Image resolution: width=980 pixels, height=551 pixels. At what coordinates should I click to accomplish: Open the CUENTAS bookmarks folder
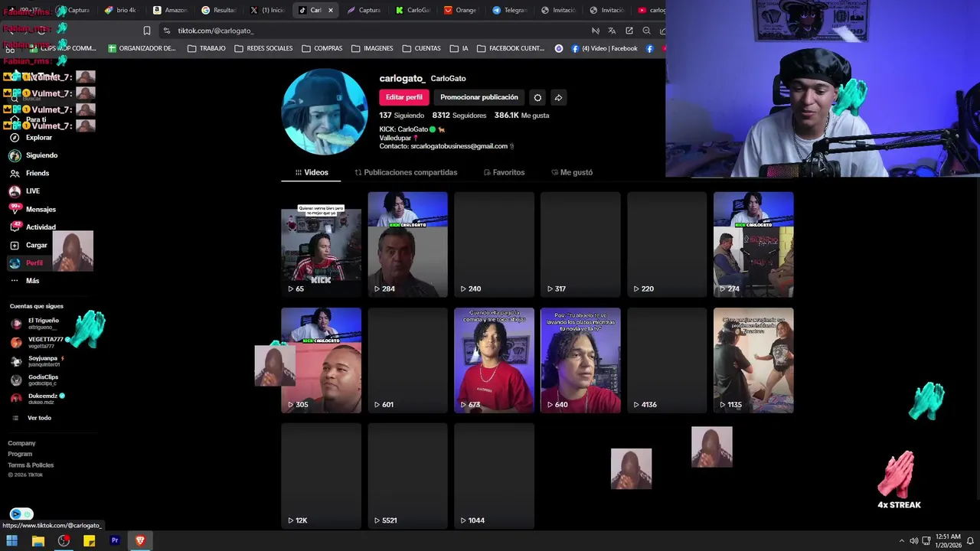point(421,48)
